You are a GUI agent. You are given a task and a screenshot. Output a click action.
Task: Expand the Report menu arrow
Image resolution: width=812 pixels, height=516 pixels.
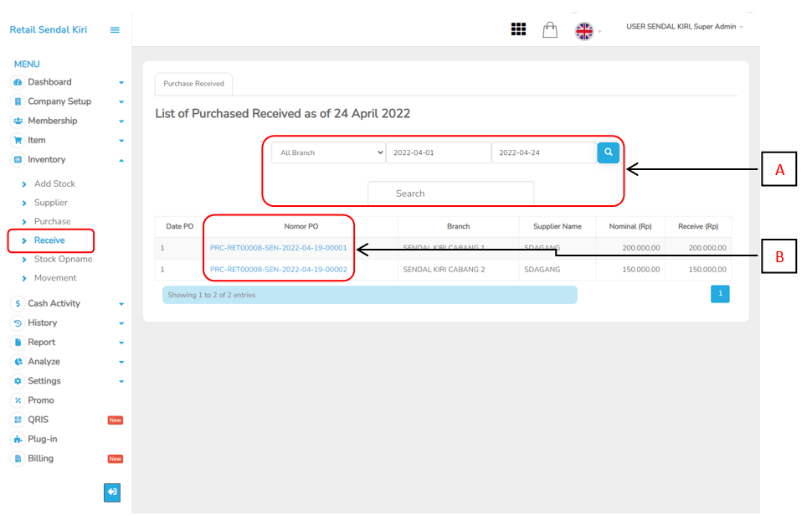pyautogui.click(x=121, y=343)
